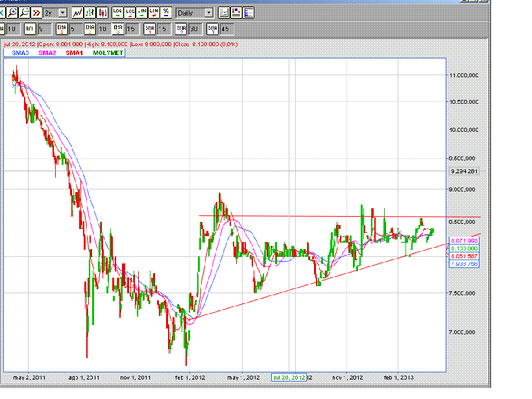Click the percent scale icon

(165, 12)
